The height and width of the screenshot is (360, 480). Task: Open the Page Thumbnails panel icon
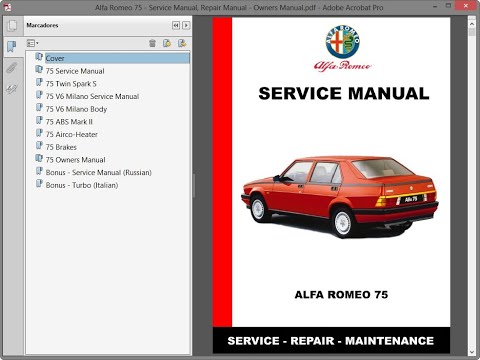click(12, 26)
